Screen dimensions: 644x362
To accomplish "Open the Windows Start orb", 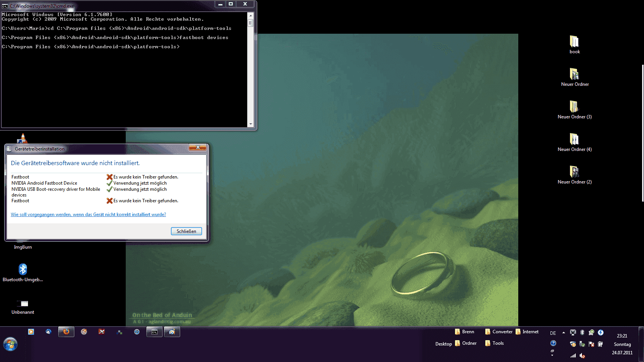I will (10, 344).
